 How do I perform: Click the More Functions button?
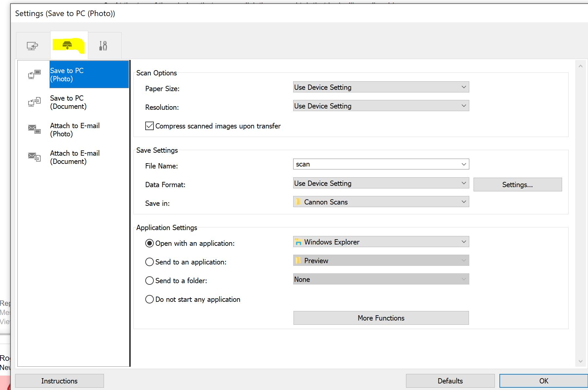coord(381,318)
